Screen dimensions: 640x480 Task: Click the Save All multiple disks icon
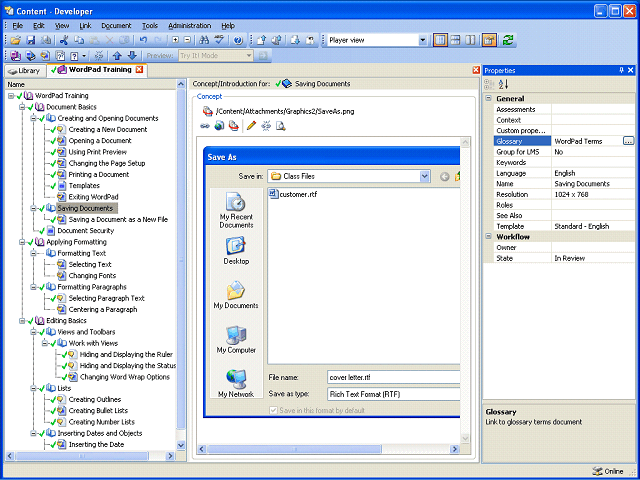[x=46, y=40]
